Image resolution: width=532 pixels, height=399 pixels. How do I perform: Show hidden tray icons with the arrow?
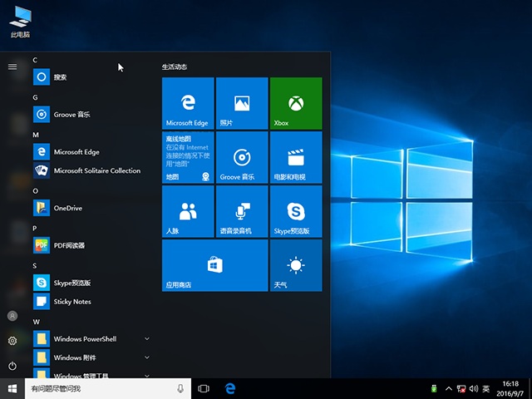pyautogui.click(x=449, y=388)
